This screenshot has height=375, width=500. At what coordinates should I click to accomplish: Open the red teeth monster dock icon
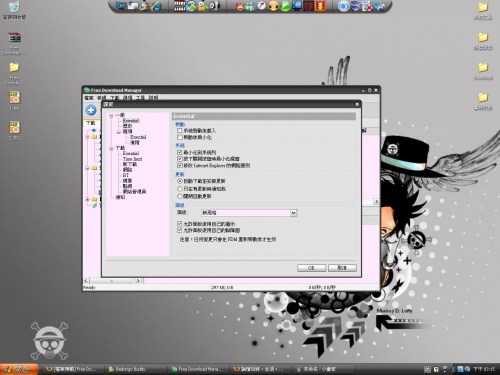click(x=179, y=6)
